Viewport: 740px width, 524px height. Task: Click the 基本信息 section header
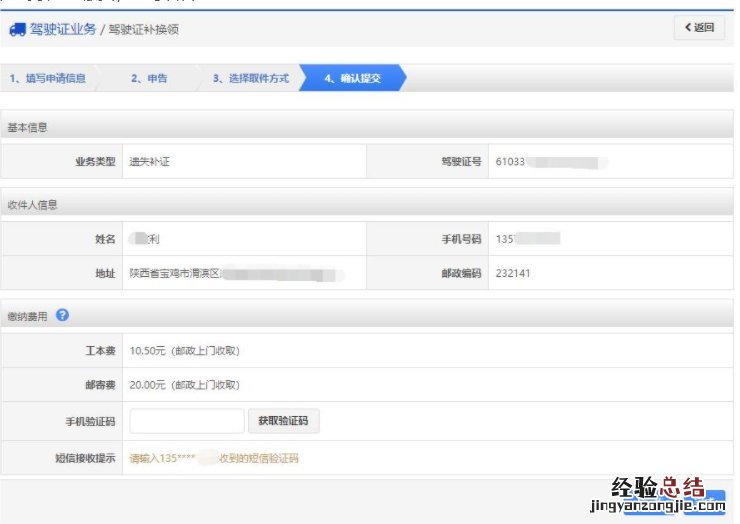[x=28, y=127]
